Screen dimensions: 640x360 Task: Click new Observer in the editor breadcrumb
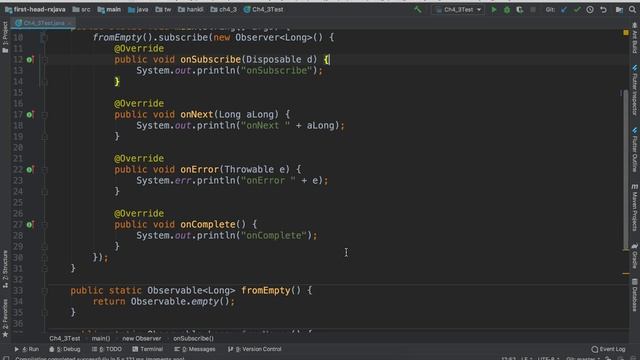141,338
